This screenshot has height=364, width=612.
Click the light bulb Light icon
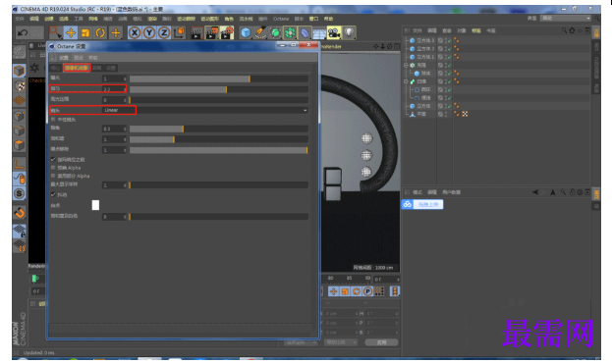coord(349,32)
